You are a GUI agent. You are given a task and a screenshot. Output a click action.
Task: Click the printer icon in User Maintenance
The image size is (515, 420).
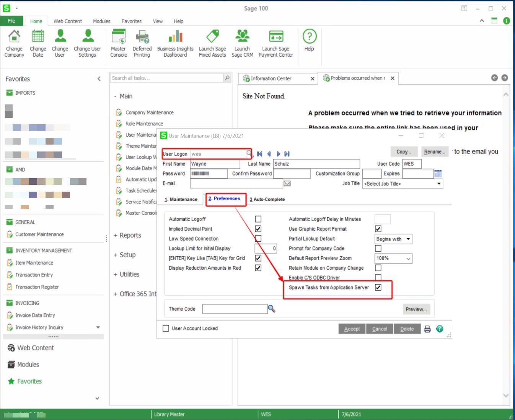pyautogui.click(x=427, y=329)
